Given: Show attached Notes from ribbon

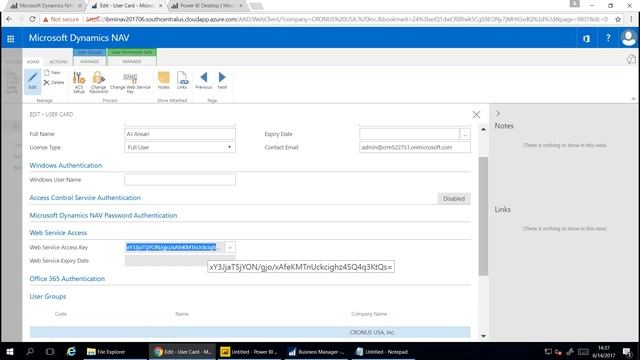Looking at the screenshot, I should point(164,80).
